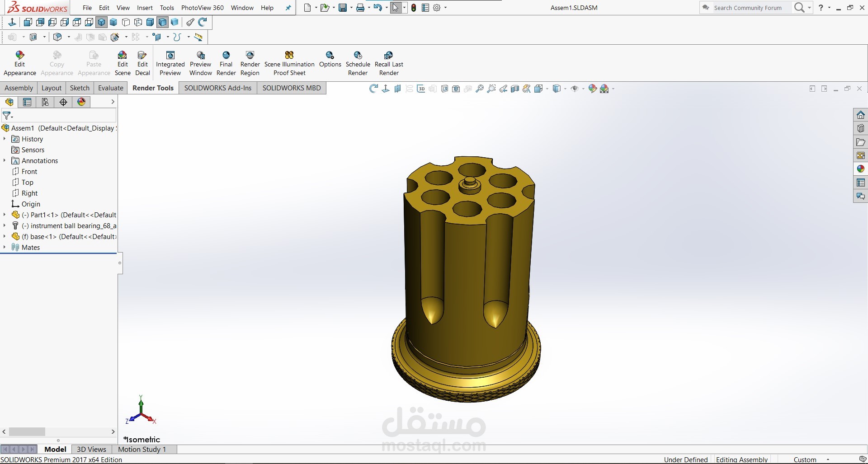This screenshot has width=868, height=464.
Task: Open the Appearances tab in the right task pane
Action: (861, 169)
